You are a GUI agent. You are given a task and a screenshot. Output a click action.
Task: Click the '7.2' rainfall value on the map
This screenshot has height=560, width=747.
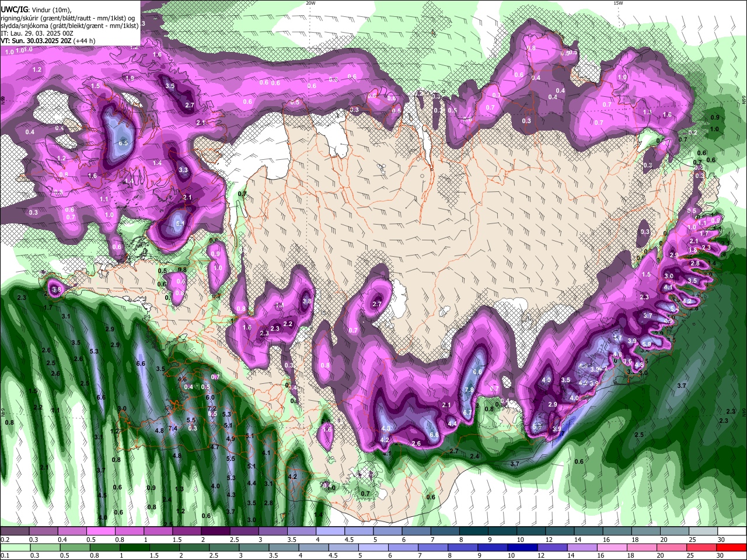(212, 408)
